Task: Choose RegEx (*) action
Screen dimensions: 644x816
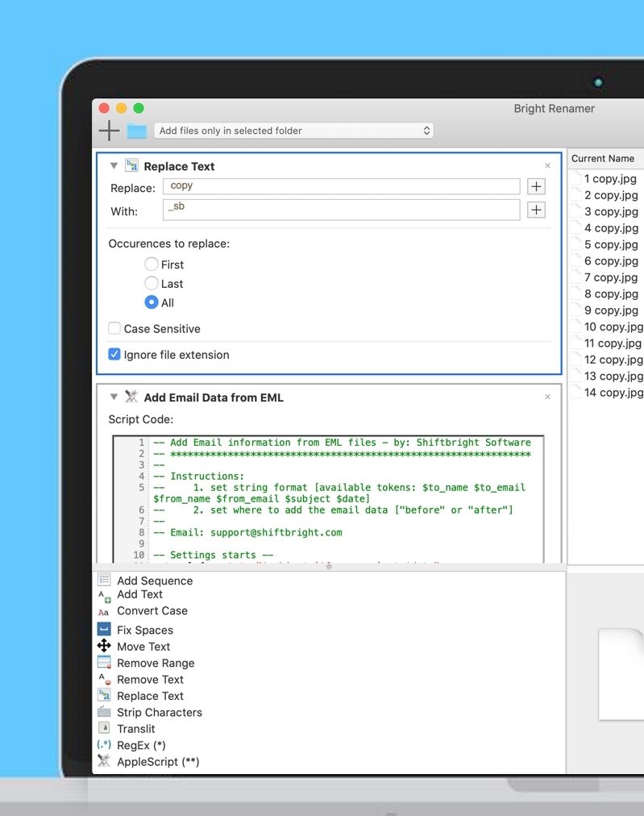Action: [141, 745]
